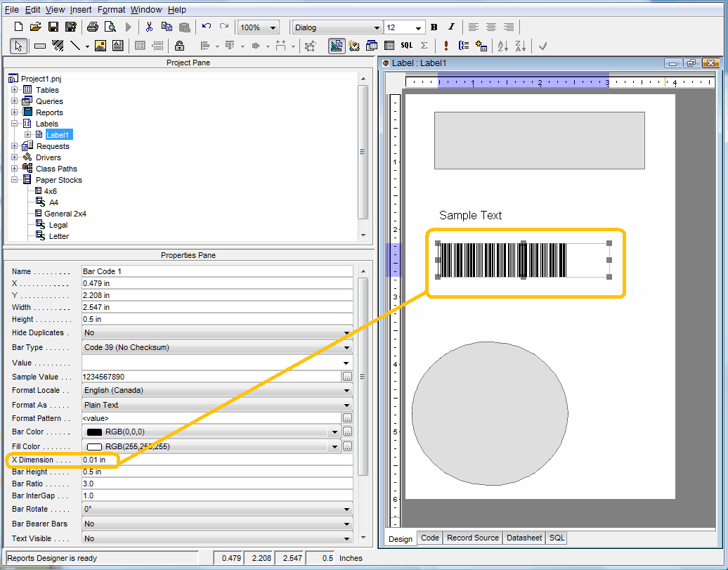Image resolution: width=728 pixels, height=570 pixels.
Task: Click the white Fill Color swatch
Action: tap(94, 447)
